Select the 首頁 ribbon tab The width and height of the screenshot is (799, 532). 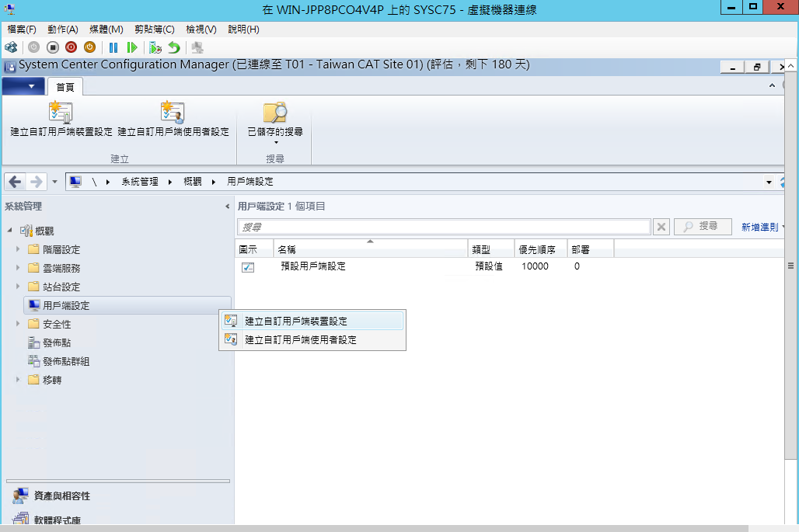tap(65, 87)
